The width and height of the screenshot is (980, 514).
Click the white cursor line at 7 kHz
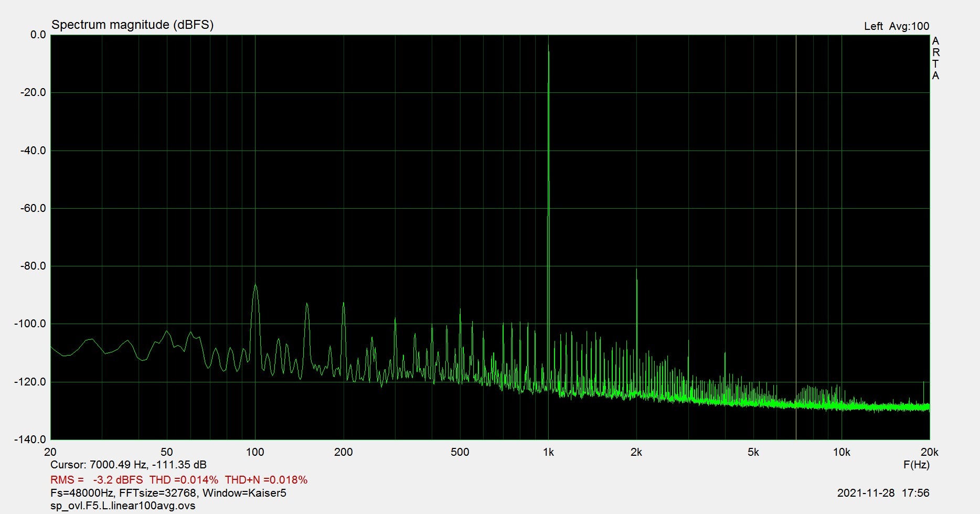796,237
